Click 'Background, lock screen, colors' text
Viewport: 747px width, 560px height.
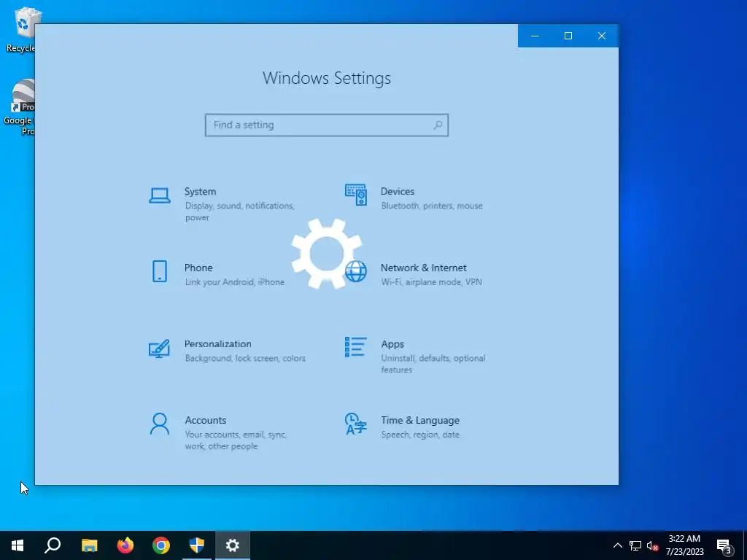(x=245, y=358)
